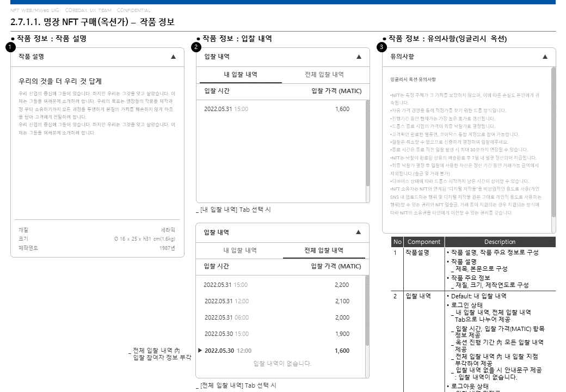Image resolution: width=566 pixels, height=392 pixels.
Task: Click numbered marker 3 badge
Action: 382,47
